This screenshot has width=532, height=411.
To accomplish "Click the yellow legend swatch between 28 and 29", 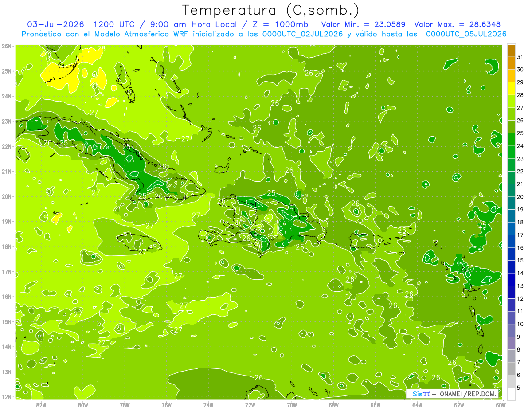I will pos(512,89).
